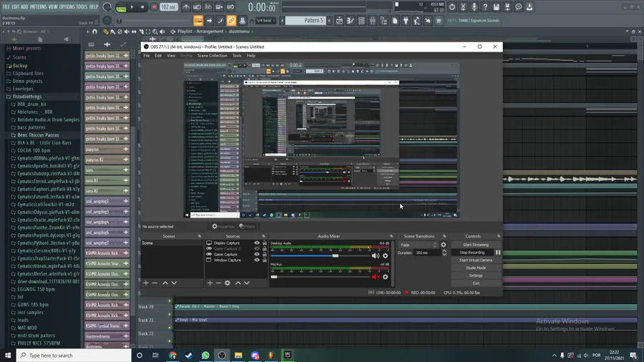Select the mute tool in playlist toolbar

pos(127,31)
